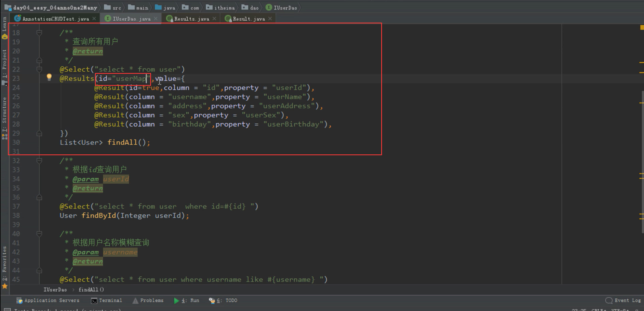Screen dimensions: 644x311
Task: Fold the @Results annotation at line 22
Action: tap(39, 69)
